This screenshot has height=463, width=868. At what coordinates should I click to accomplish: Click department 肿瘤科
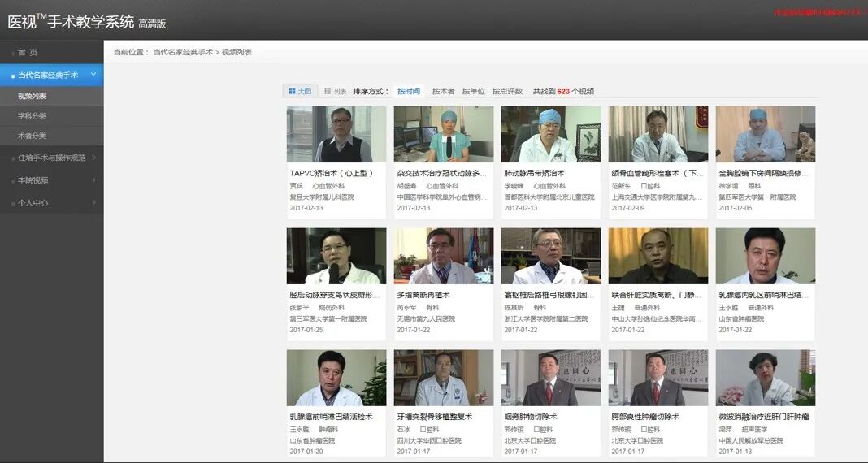[x=328, y=429]
